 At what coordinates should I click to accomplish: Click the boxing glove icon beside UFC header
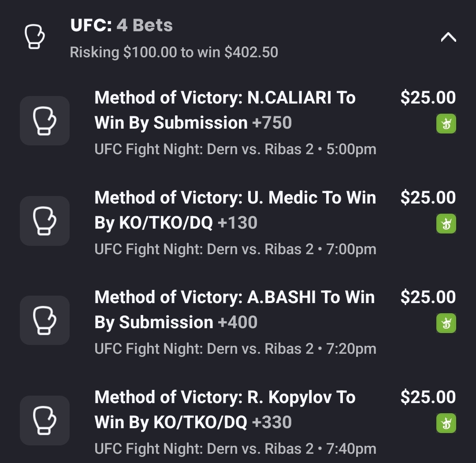(34, 37)
